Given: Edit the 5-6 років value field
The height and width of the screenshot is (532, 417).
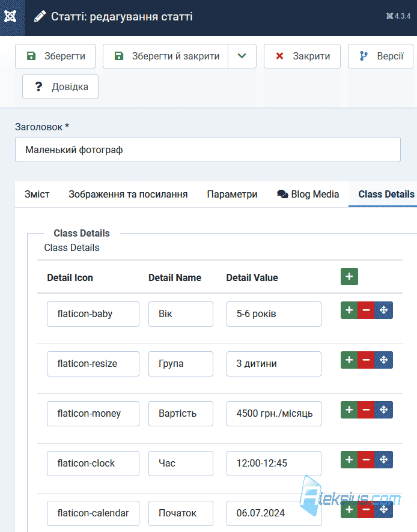Looking at the screenshot, I should (274, 314).
